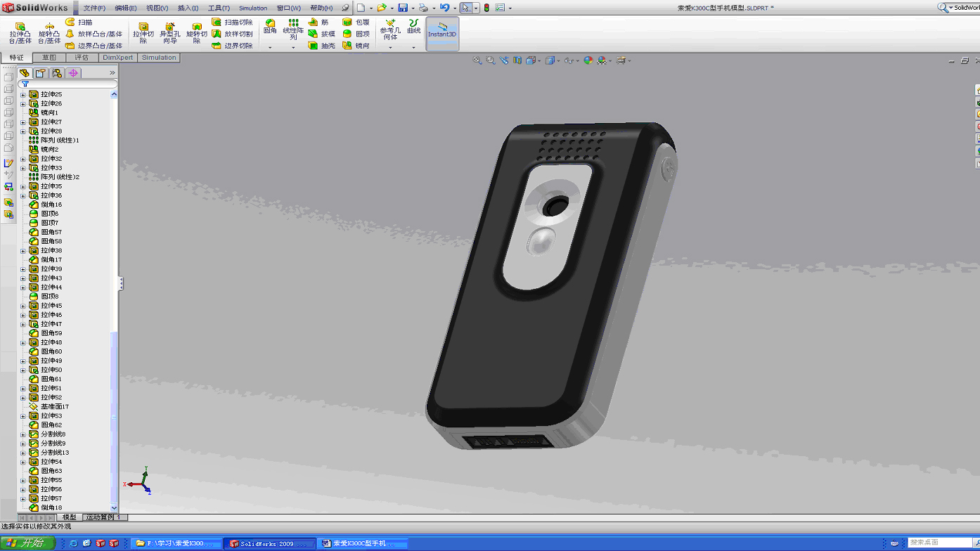980x551 pixels.
Task: Open the 工具(T) menu
Action: point(219,8)
